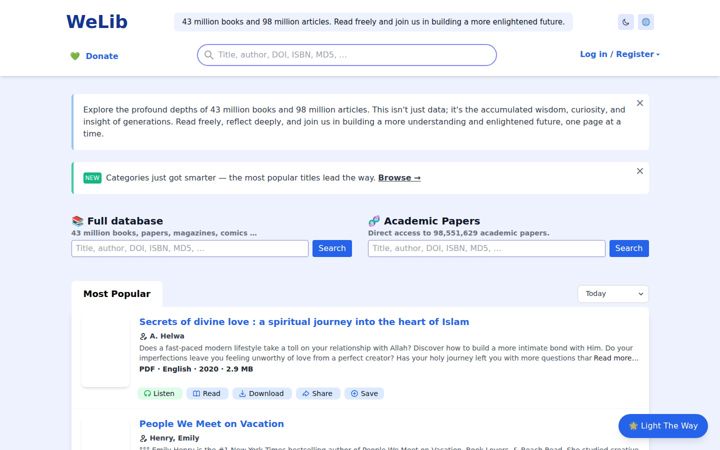Click the magnifier icon in the top search bar
720x450 pixels.
point(208,55)
